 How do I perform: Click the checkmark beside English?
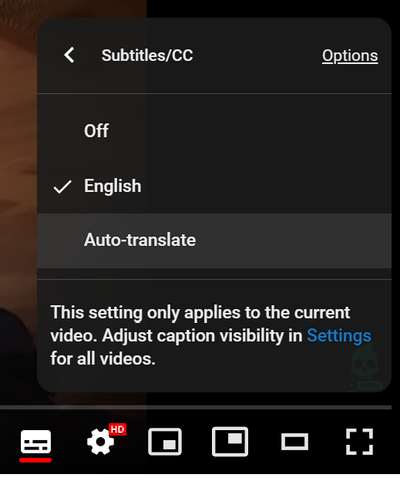click(62, 187)
